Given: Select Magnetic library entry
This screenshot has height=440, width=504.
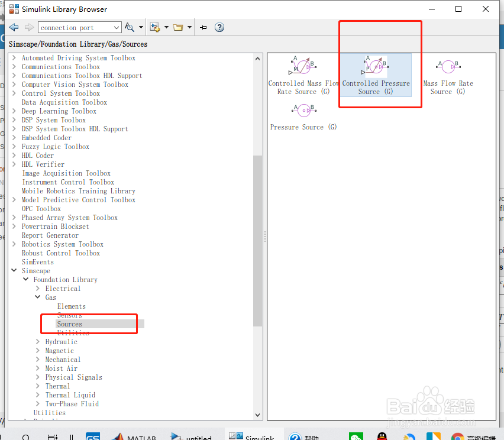Looking at the screenshot, I should point(60,351).
